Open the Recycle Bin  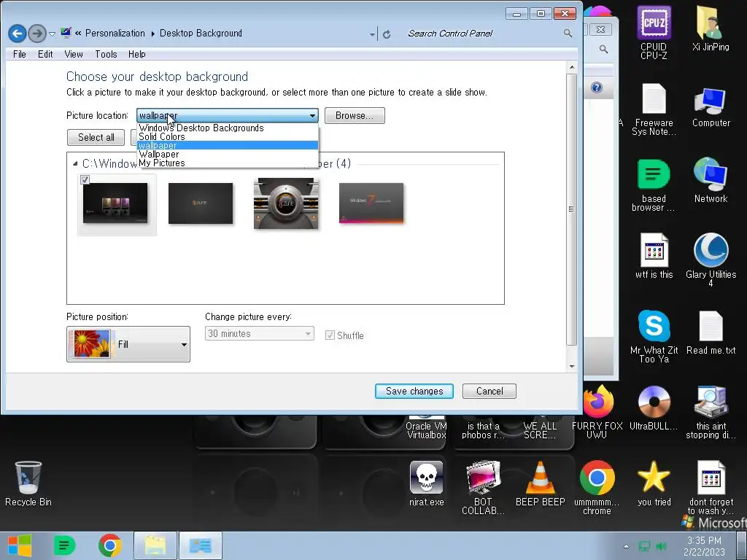28,483
